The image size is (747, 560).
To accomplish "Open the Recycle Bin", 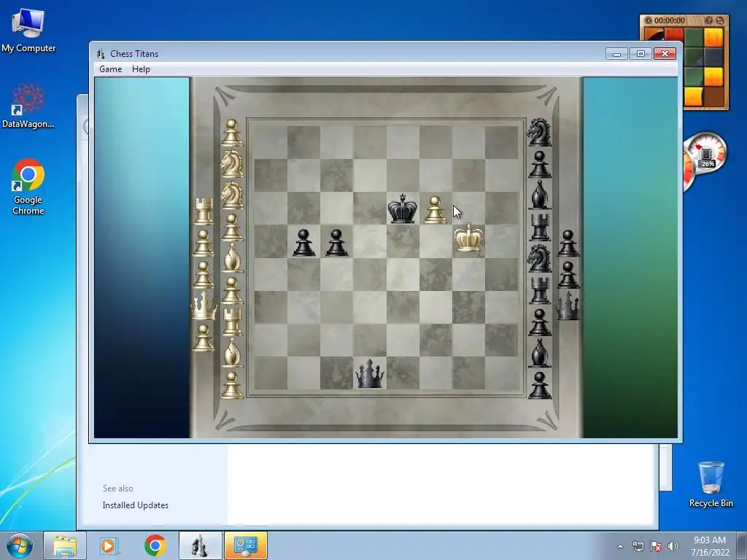I will point(711,484).
